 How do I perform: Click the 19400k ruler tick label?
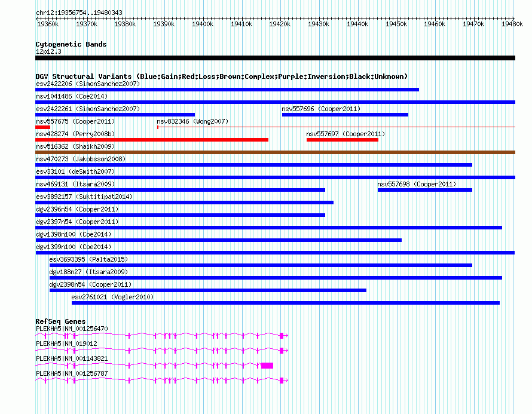tap(203, 24)
